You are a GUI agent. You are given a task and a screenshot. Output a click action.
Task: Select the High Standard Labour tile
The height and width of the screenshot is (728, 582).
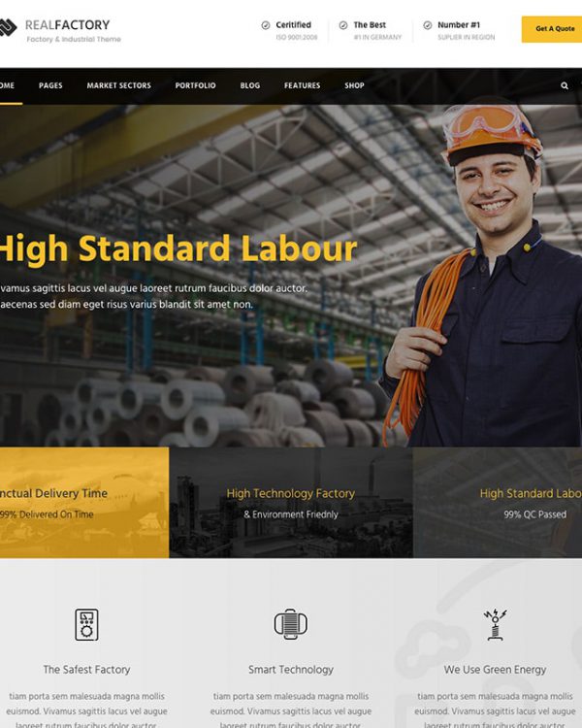point(498,503)
